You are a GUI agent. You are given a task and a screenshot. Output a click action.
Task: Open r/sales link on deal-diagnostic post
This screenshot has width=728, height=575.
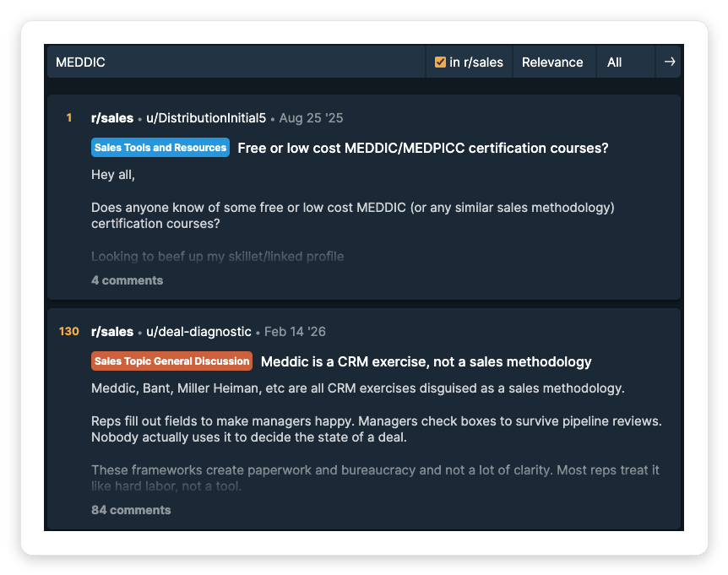pyautogui.click(x=112, y=331)
